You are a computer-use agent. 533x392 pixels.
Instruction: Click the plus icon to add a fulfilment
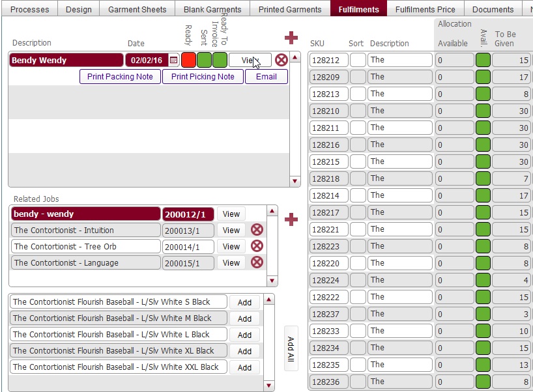coord(291,38)
